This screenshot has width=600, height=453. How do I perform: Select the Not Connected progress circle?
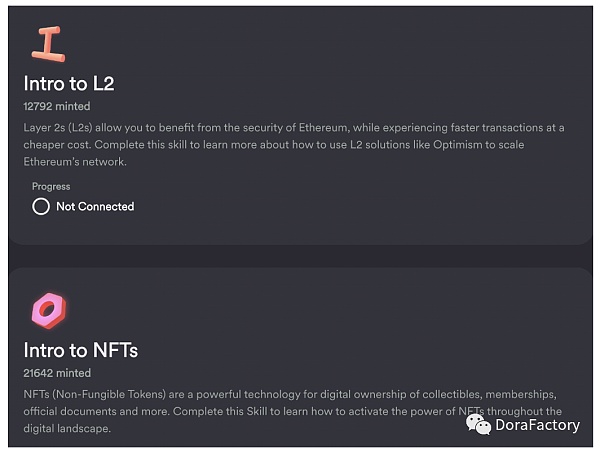[x=41, y=207]
